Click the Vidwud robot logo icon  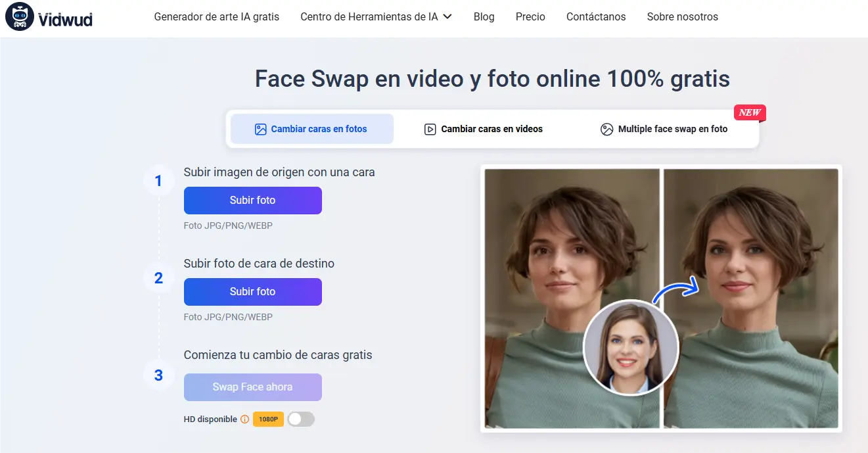(x=20, y=16)
